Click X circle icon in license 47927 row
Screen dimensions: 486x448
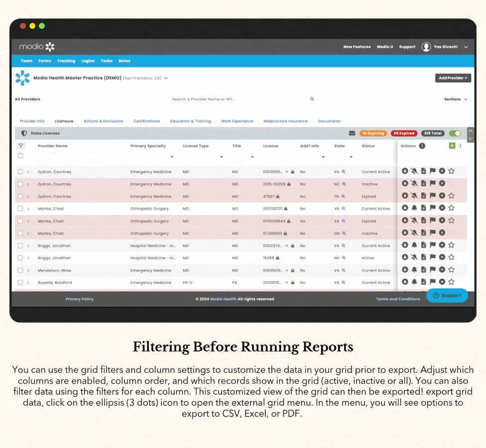(x=442, y=196)
